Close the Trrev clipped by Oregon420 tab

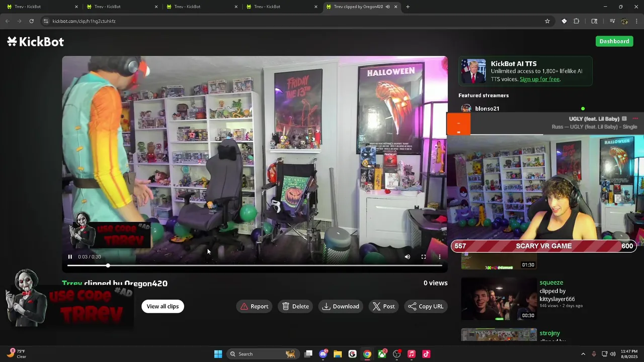pyautogui.click(x=396, y=7)
